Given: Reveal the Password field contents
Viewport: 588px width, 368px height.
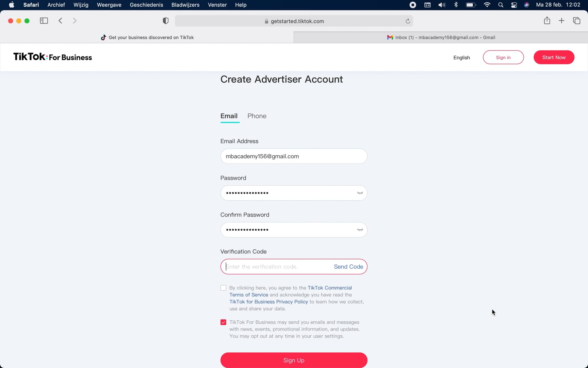Looking at the screenshot, I should 360,193.
